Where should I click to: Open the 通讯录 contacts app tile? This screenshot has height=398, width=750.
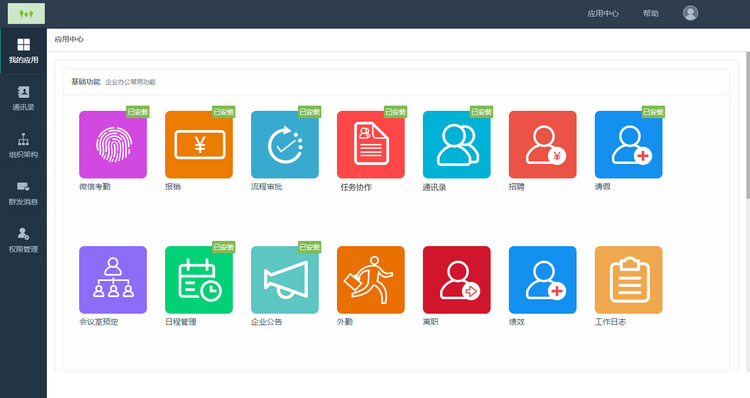click(x=457, y=144)
